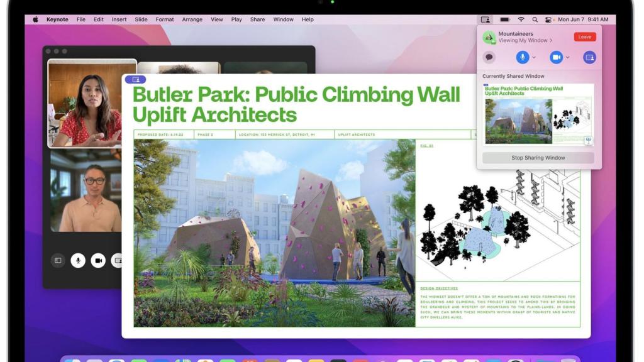Click the screen share icon in FaceTime panel
The image size is (644, 362).
[x=589, y=57]
